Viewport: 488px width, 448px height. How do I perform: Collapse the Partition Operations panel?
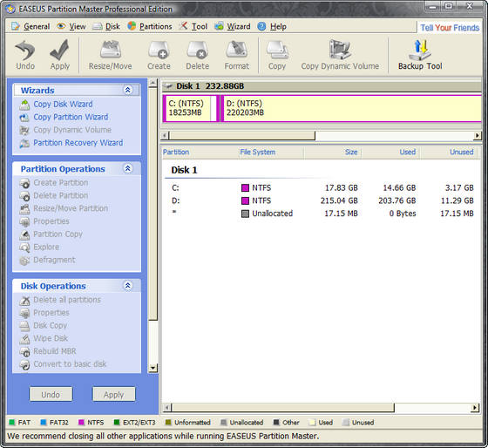pos(127,168)
